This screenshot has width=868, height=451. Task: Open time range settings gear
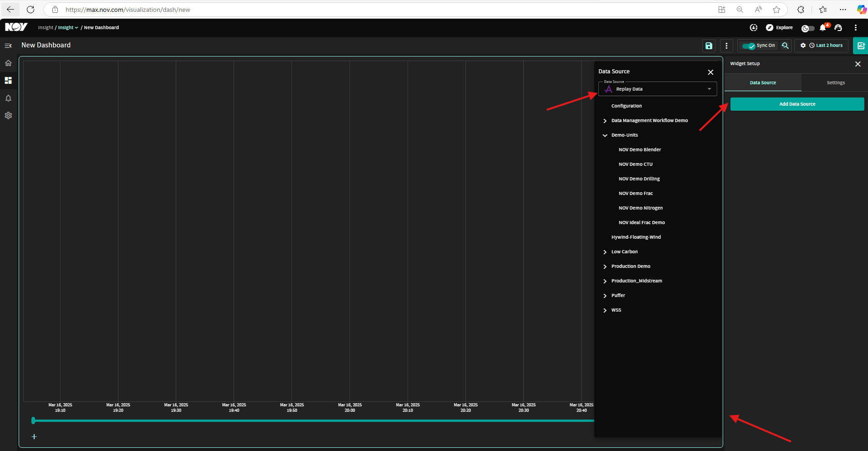point(803,46)
